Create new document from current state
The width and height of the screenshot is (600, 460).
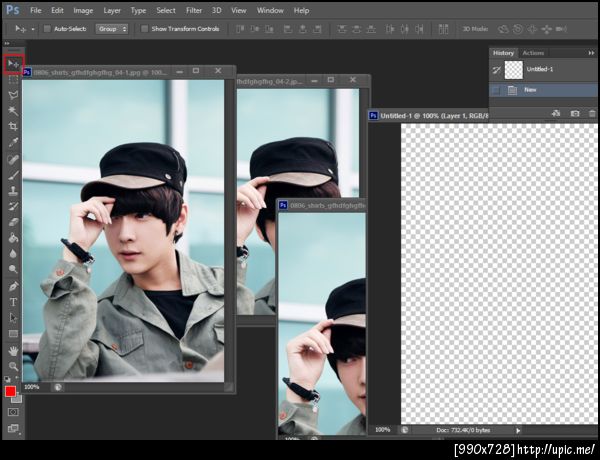(x=556, y=113)
